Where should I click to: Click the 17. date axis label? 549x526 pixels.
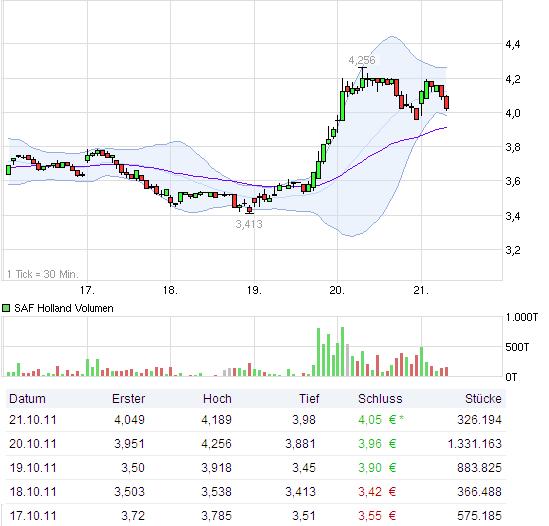(87, 290)
